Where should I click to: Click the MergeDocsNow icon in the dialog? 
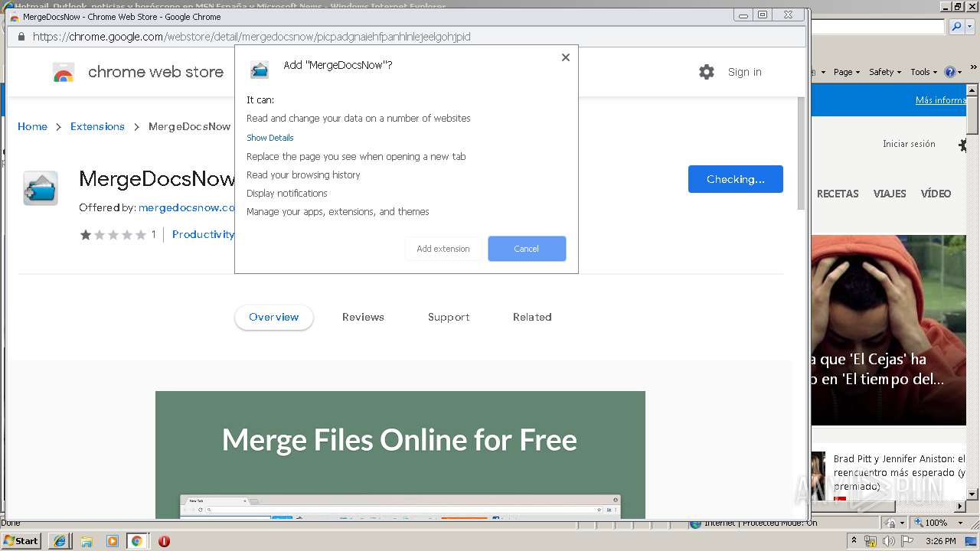pyautogui.click(x=260, y=70)
